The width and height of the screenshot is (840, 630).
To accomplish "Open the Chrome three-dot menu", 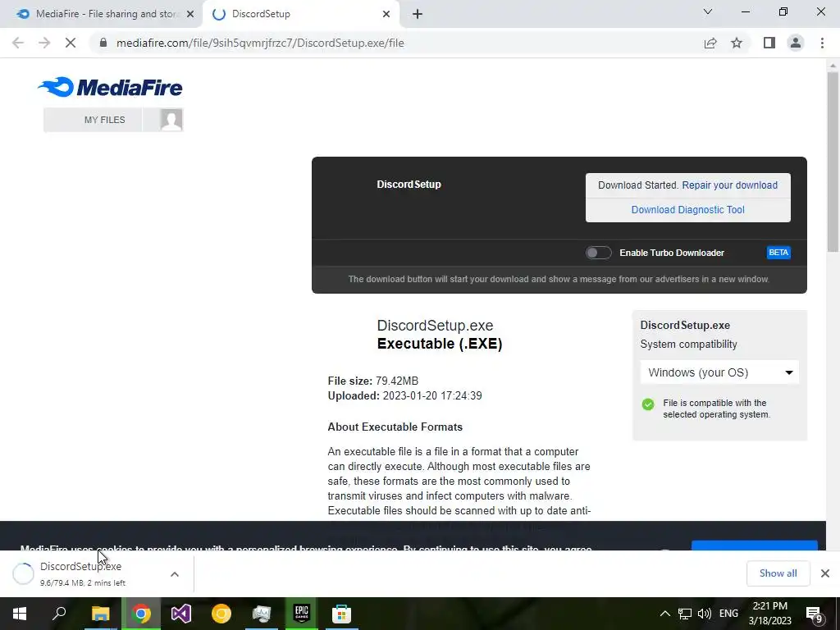I will click(x=822, y=43).
